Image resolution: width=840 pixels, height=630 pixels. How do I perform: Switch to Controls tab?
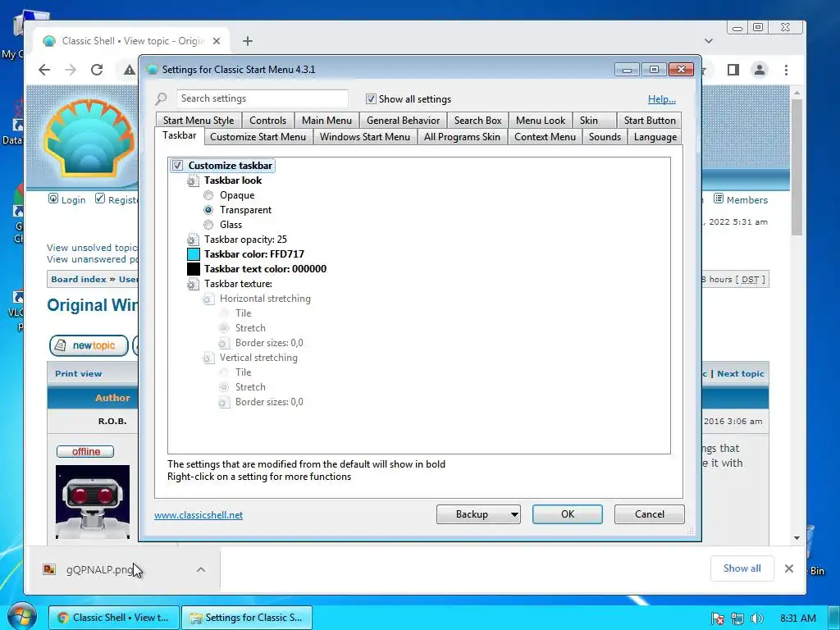(x=268, y=121)
